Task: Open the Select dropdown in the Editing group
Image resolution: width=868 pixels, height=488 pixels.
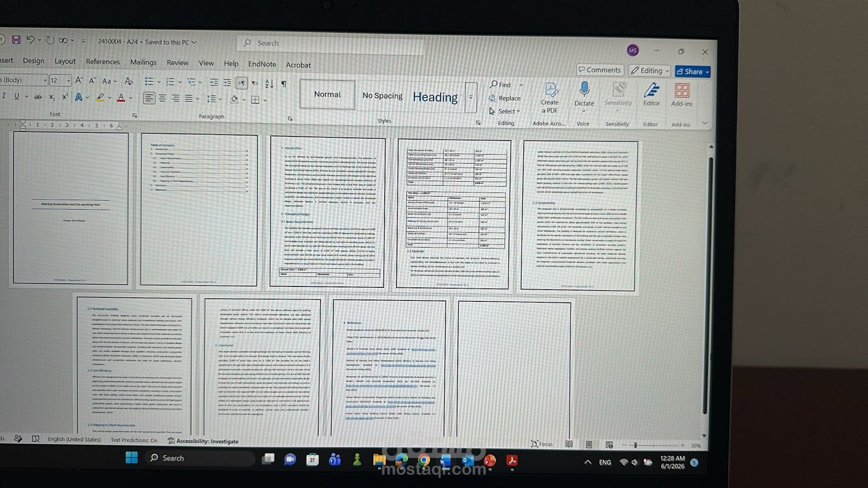Action: tap(505, 111)
